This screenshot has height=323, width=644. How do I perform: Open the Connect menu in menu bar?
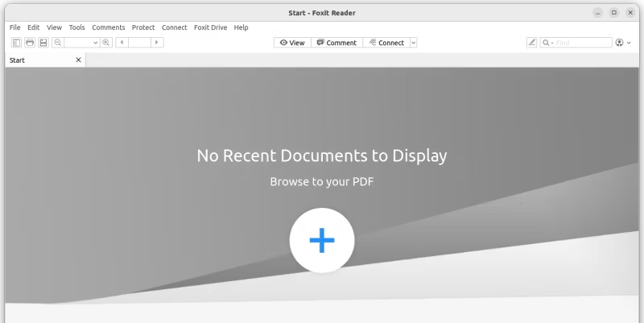pos(174,27)
